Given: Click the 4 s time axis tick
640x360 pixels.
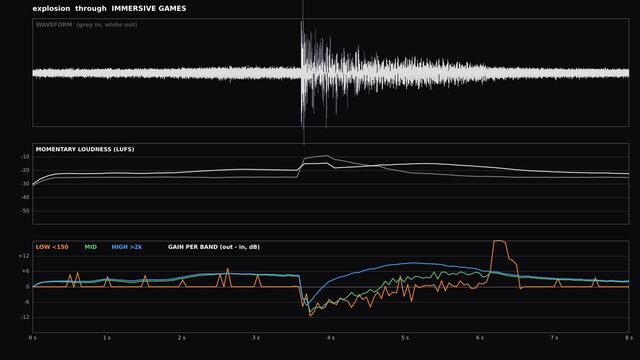Looking at the screenshot, I should [331, 338].
